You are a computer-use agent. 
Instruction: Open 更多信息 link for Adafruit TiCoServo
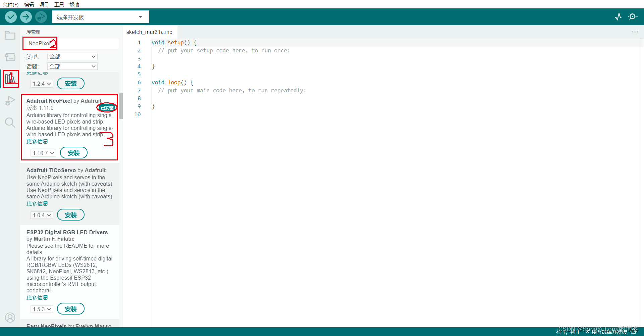click(37, 203)
